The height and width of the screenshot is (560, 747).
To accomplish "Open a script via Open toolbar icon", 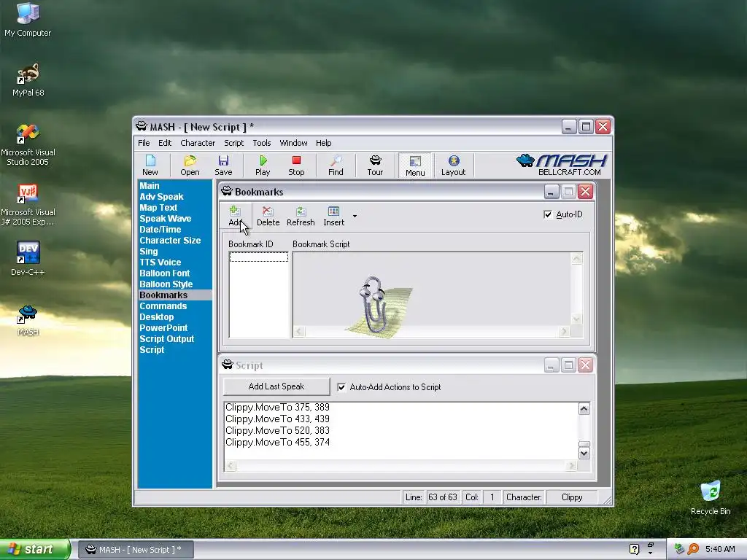I will [x=190, y=166].
